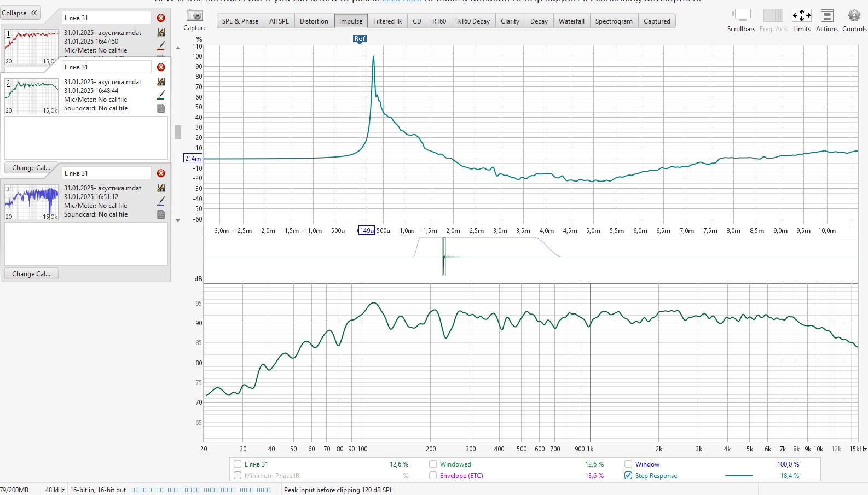Click the measurement list scrollbar thumb
Image resolution: width=868 pixels, height=495 pixels.
(177, 132)
